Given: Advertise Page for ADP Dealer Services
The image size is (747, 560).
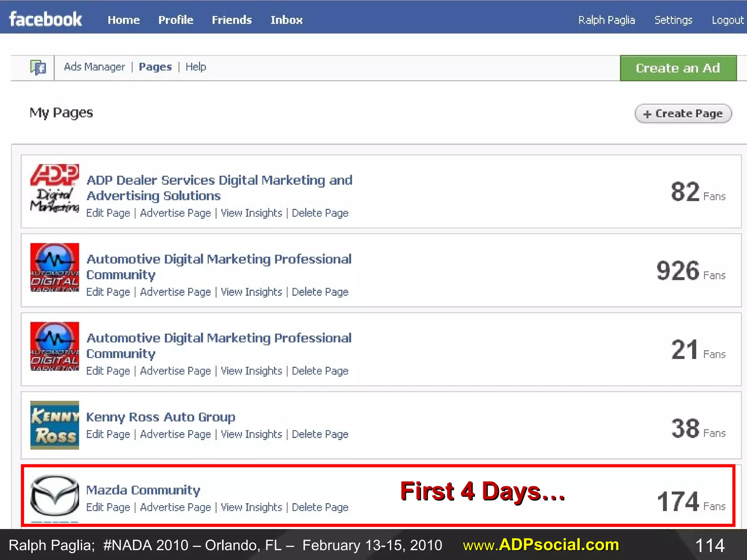Looking at the screenshot, I should click(175, 213).
